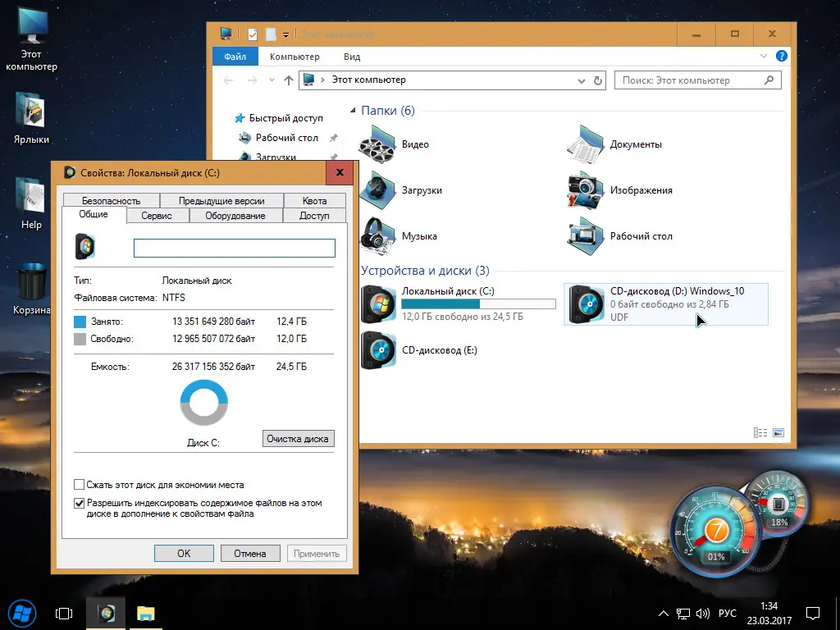Click the РУС language indicator
The width and height of the screenshot is (840, 630).
pos(728,614)
